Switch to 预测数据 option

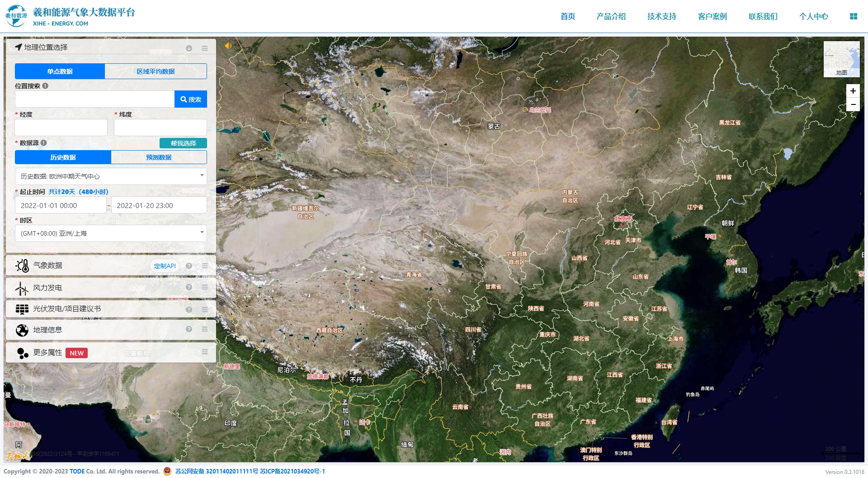(x=159, y=157)
